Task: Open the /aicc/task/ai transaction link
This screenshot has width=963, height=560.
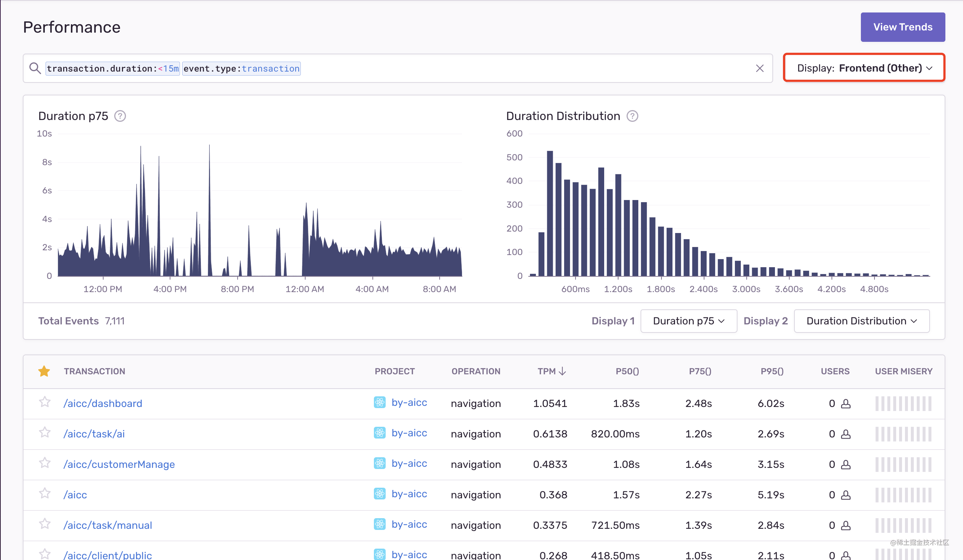Action: coord(94,434)
